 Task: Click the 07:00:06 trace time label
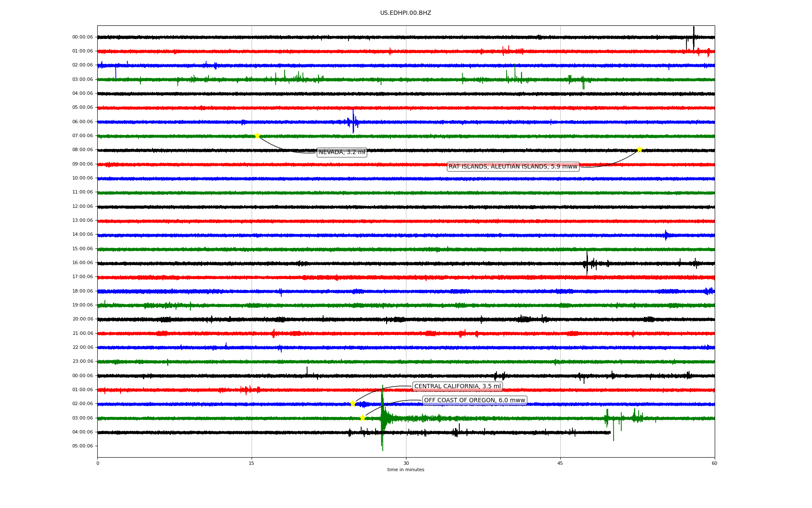(x=82, y=136)
